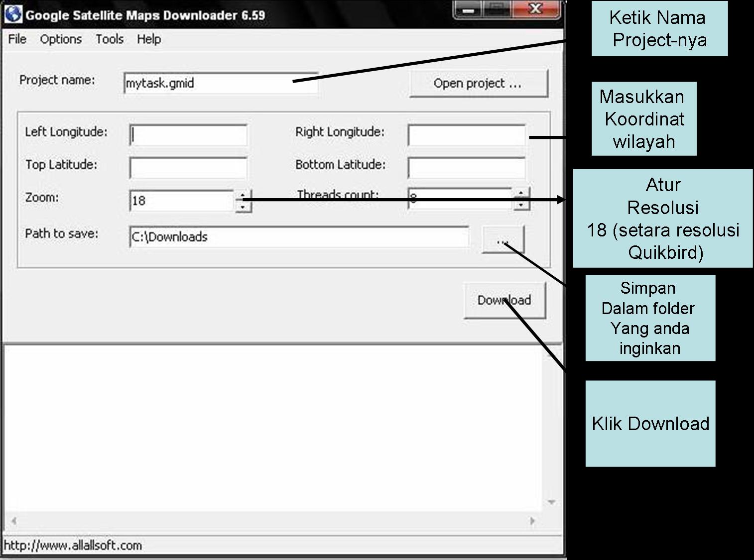This screenshot has height=560, width=754.
Task: Open the Options menu
Action: pos(61,39)
